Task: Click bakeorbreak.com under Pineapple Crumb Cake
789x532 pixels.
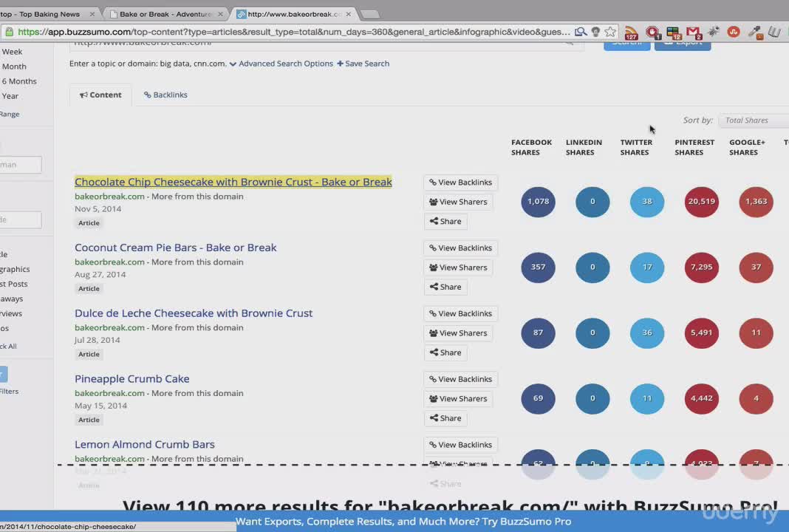Action: click(109, 393)
